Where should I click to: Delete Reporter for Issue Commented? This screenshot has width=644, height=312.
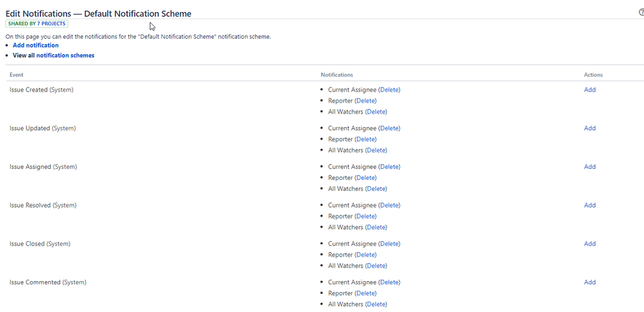pos(366,293)
